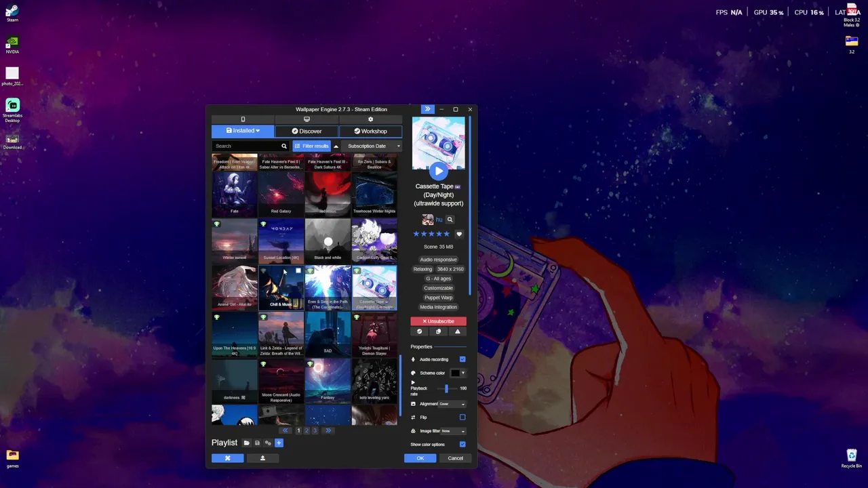Open the games folder on desktop
868x488 pixels.
pyautogui.click(x=12, y=458)
